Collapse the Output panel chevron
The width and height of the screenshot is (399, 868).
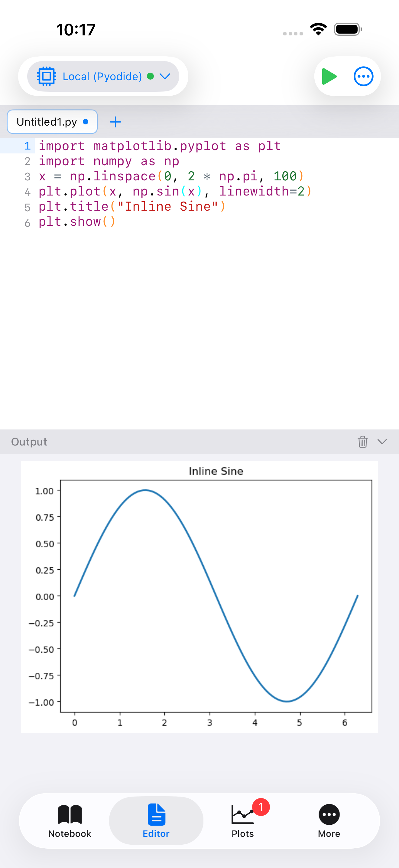[x=382, y=442]
